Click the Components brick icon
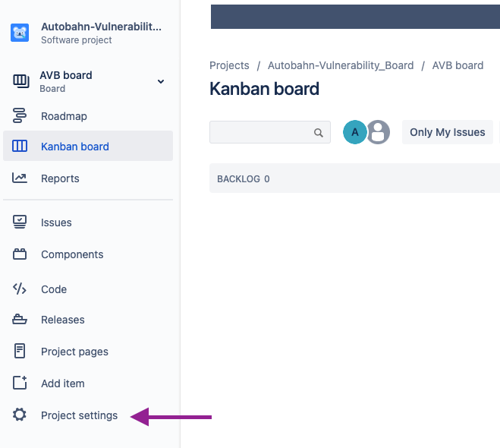Screen dimensions: 500x448 pos(20,254)
